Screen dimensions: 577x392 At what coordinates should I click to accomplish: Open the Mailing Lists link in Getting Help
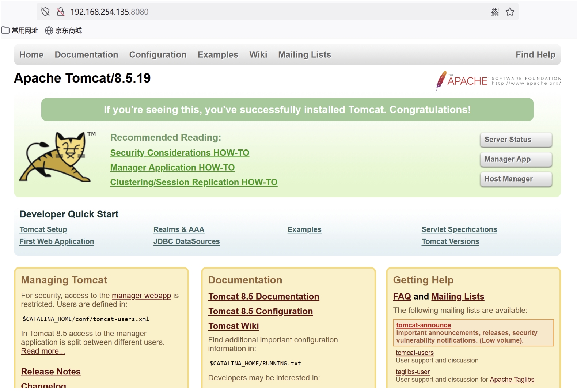(458, 297)
